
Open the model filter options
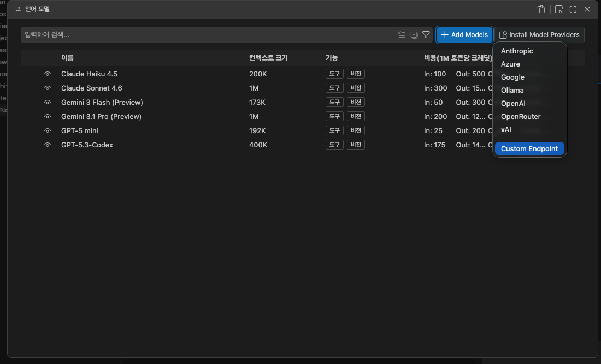tap(426, 35)
